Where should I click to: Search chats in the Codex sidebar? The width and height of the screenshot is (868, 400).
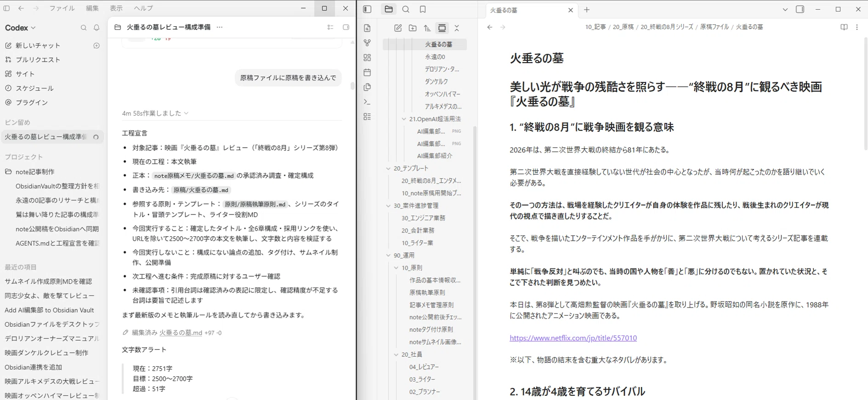[x=84, y=28]
